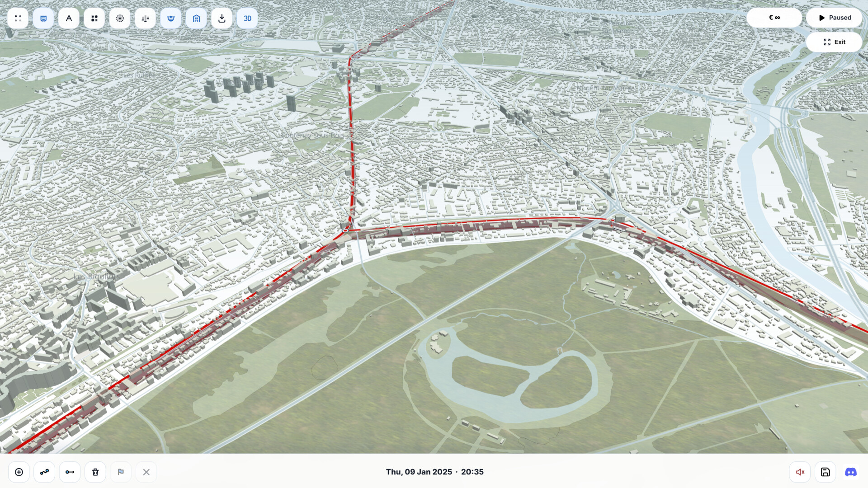868x488 pixels.
Task: Select the curved track drawing tool
Action: (x=44, y=472)
